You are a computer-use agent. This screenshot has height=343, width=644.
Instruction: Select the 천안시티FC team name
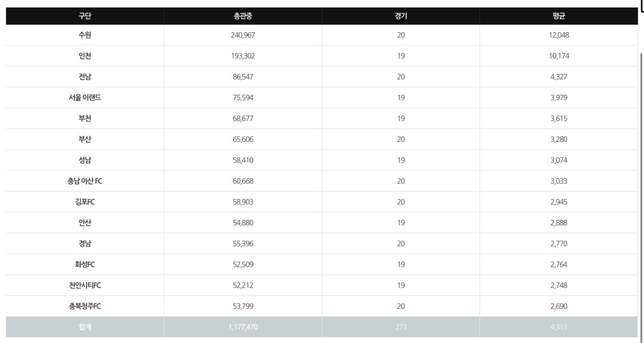coord(85,285)
